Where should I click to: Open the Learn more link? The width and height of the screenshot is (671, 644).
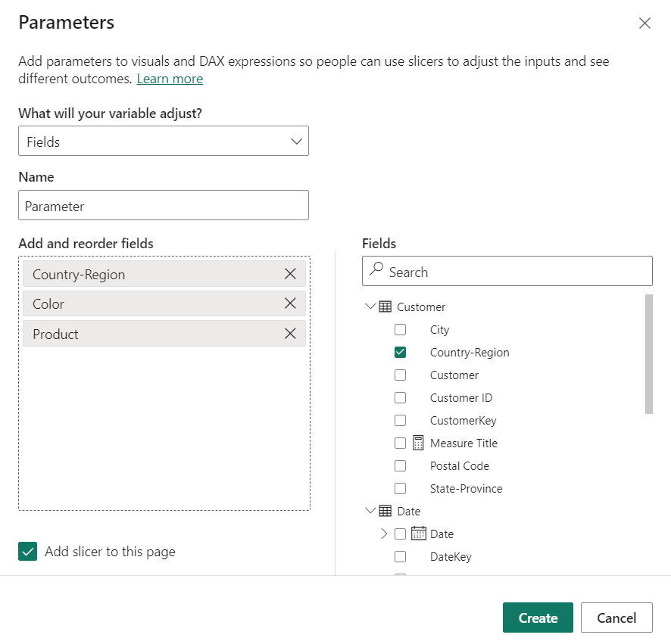coord(170,79)
